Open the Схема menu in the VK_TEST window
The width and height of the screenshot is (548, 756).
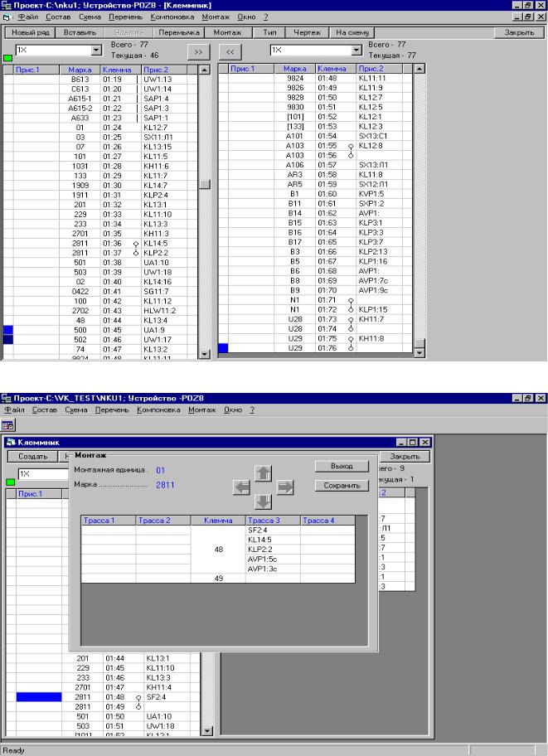(x=76, y=409)
